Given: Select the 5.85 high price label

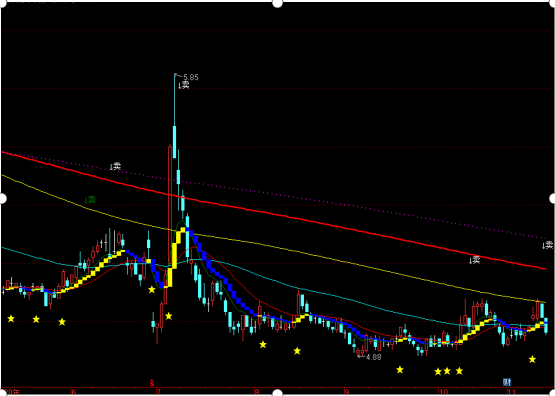Looking at the screenshot, I should [x=191, y=77].
